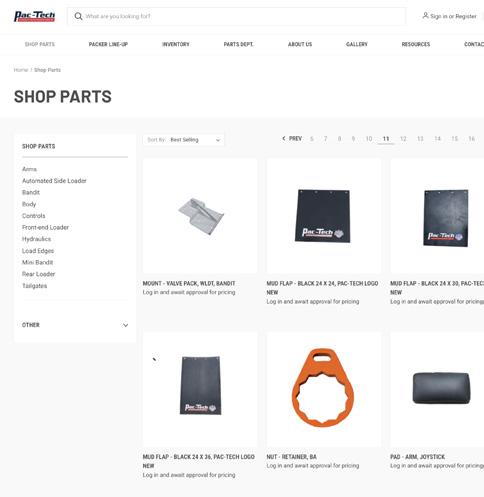Click the user account icon
The height and width of the screenshot is (497, 484).
coord(425,16)
